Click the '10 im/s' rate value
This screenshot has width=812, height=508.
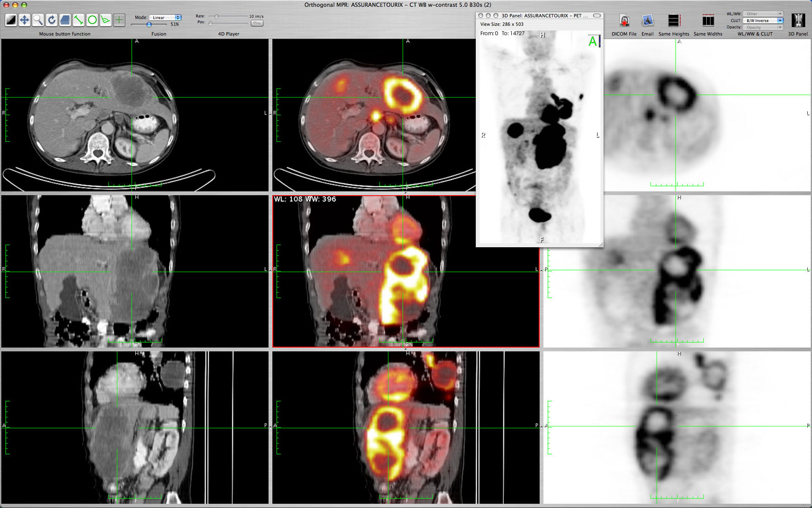click(256, 16)
